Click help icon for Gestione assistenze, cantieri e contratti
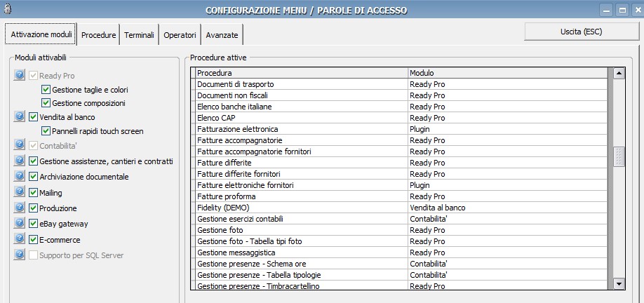This screenshot has height=303, width=644. coord(20,161)
